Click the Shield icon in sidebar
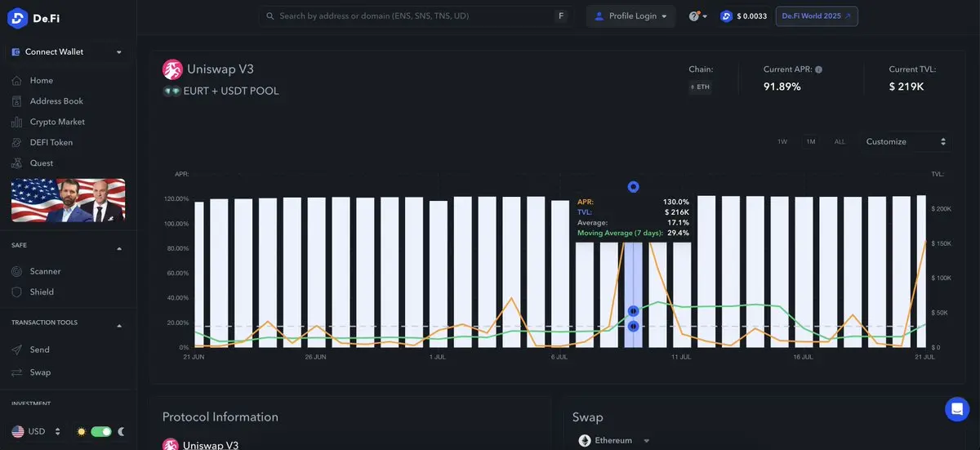 coord(16,292)
